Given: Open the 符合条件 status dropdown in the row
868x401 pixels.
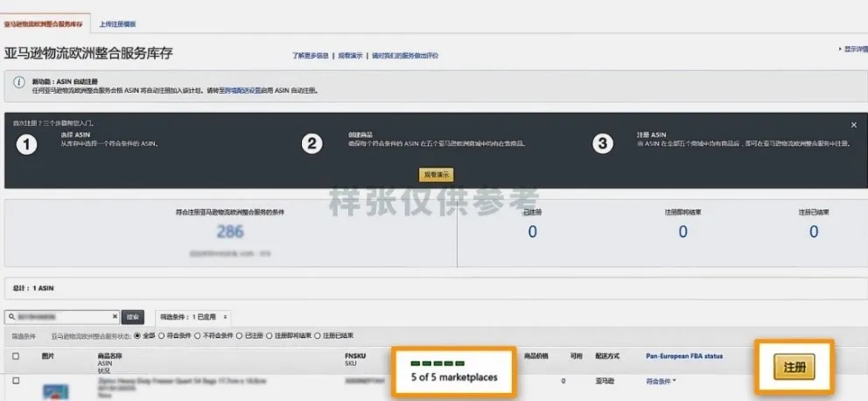Looking at the screenshot, I should pos(661,381).
